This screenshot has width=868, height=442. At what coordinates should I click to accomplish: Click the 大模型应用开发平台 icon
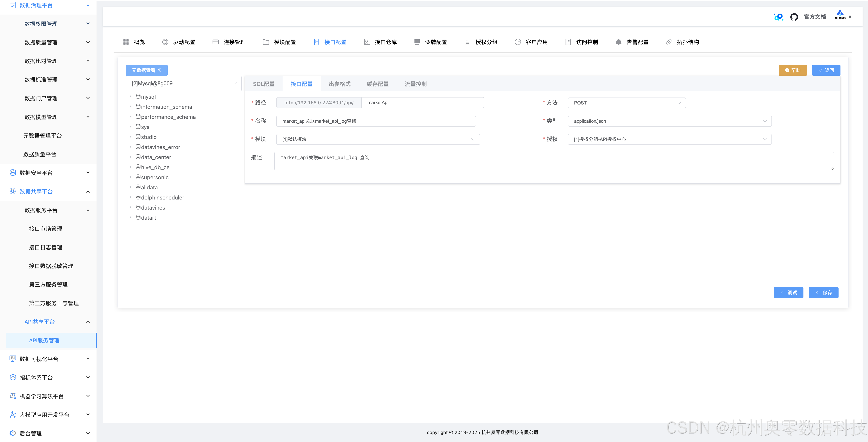pos(13,415)
